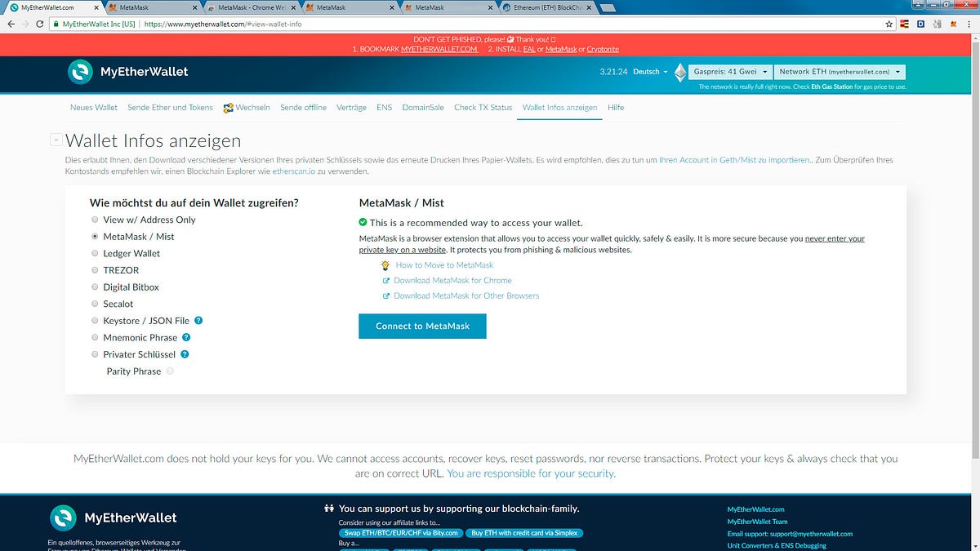This screenshot has width=980, height=551.
Task: Select Secalot radio option
Action: point(95,304)
